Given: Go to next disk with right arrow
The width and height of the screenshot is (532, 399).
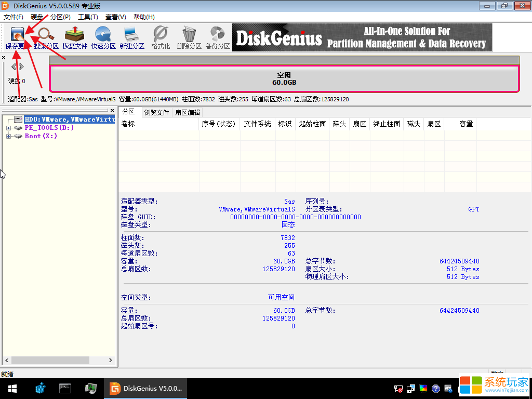Looking at the screenshot, I should coord(21,66).
